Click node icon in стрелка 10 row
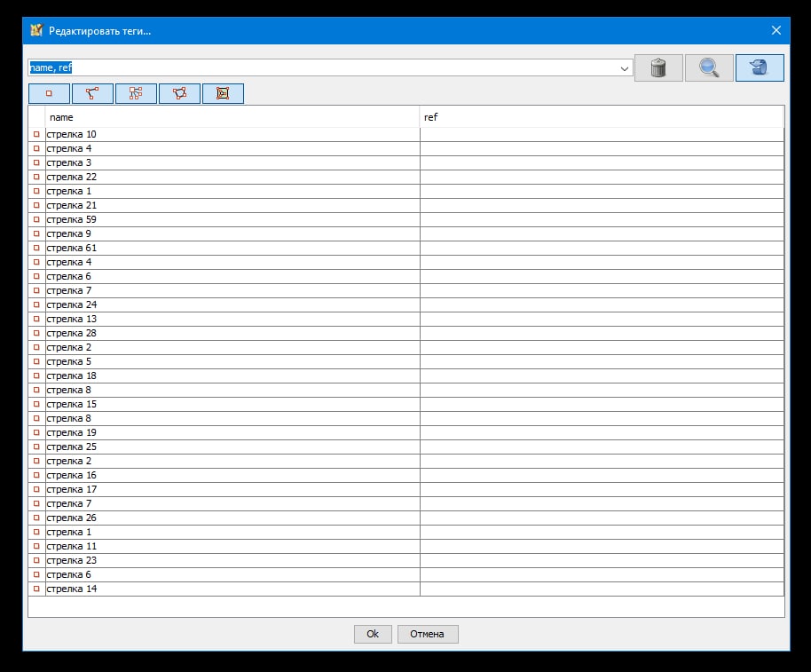811x672 pixels. pyautogui.click(x=36, y=135)
